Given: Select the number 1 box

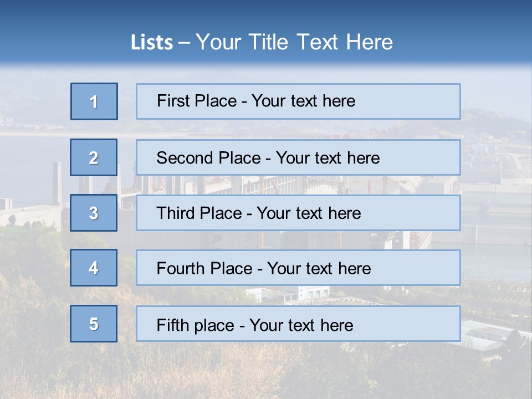Looking at the screenshot, I should coord(94,101).
